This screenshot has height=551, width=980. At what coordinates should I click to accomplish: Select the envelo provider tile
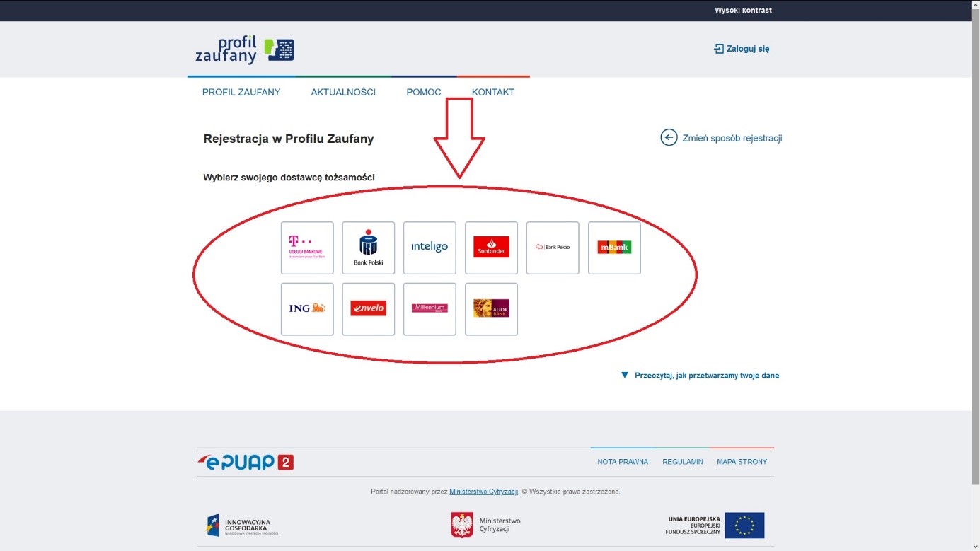pyautogui.click(x=369, y=309)
